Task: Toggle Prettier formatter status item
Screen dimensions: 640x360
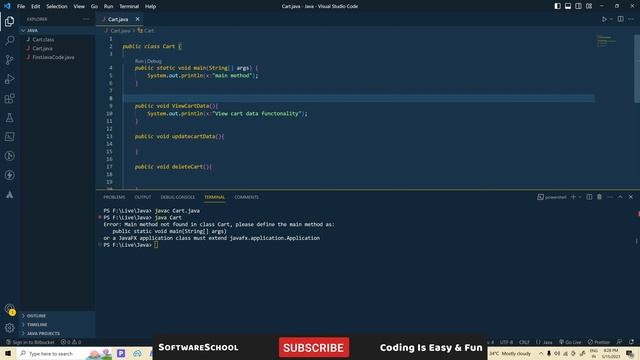Action: (x=599, y=342)
